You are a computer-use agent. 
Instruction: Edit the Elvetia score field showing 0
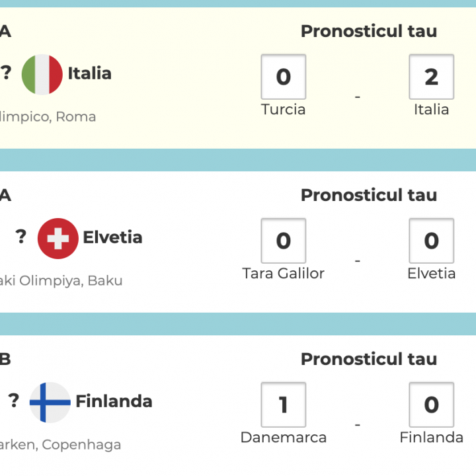[x=431, y=241]
